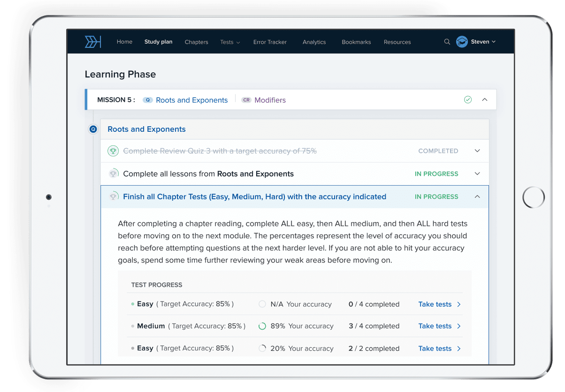565x392 pixels.
Task: Click the app logo in the navbar
Action: point(93,42)
